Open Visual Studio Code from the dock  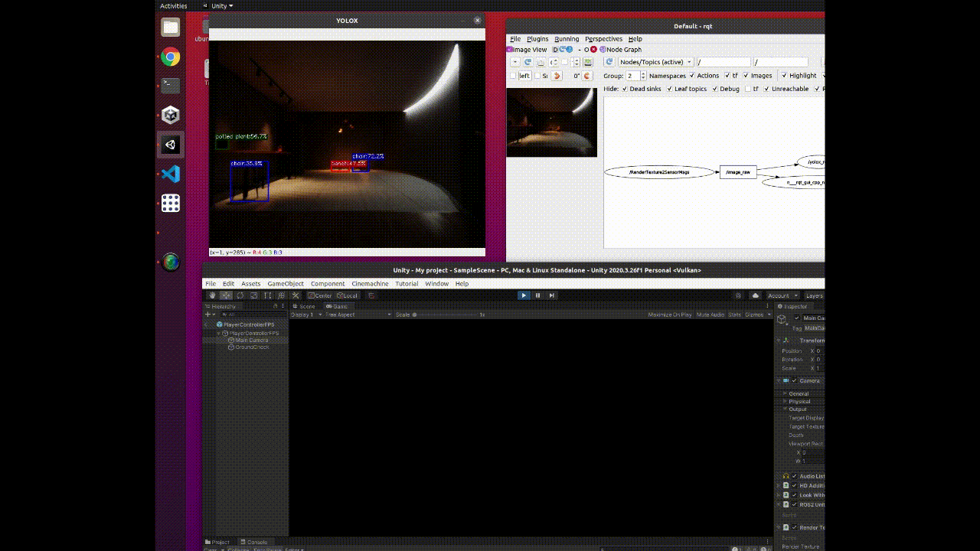[170, 174]
